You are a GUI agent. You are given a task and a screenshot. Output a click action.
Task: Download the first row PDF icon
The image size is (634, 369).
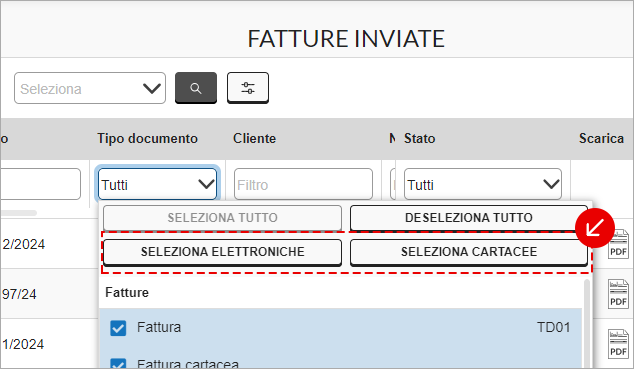coord(619,244)
